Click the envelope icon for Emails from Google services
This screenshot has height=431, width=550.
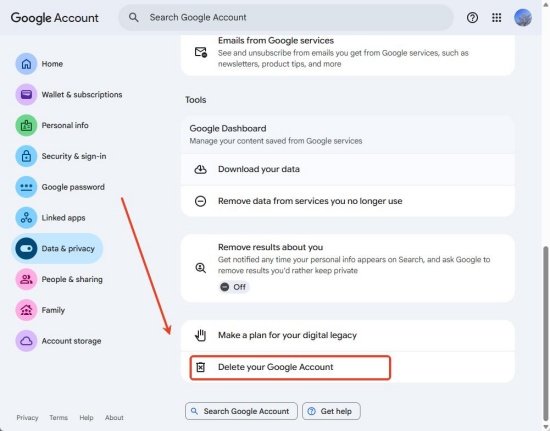[201, 52]
